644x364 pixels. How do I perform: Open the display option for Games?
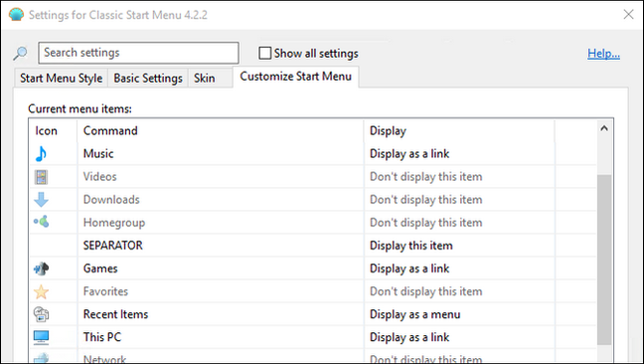point(409,269)
